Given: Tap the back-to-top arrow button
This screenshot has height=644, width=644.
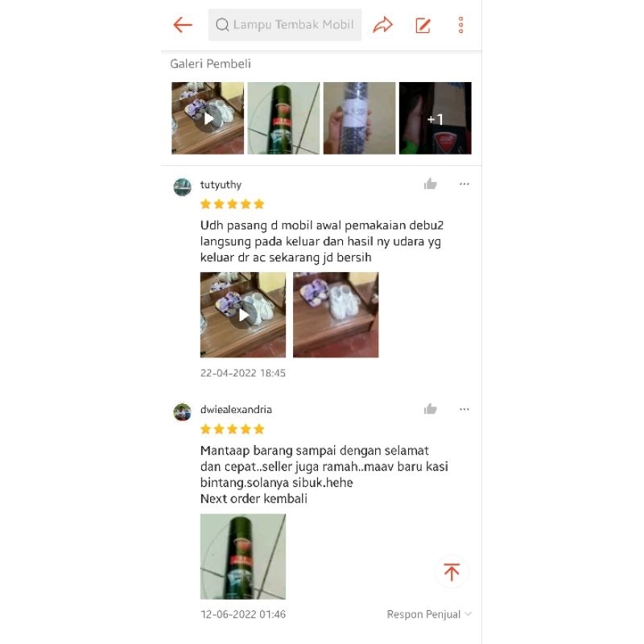Looking at the screenshot, I should coord(452,572).
